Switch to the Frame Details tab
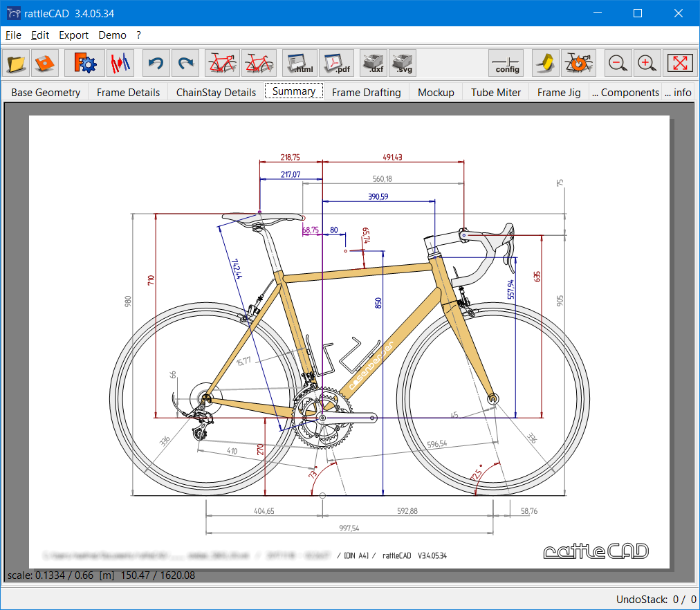 (128, 93)
